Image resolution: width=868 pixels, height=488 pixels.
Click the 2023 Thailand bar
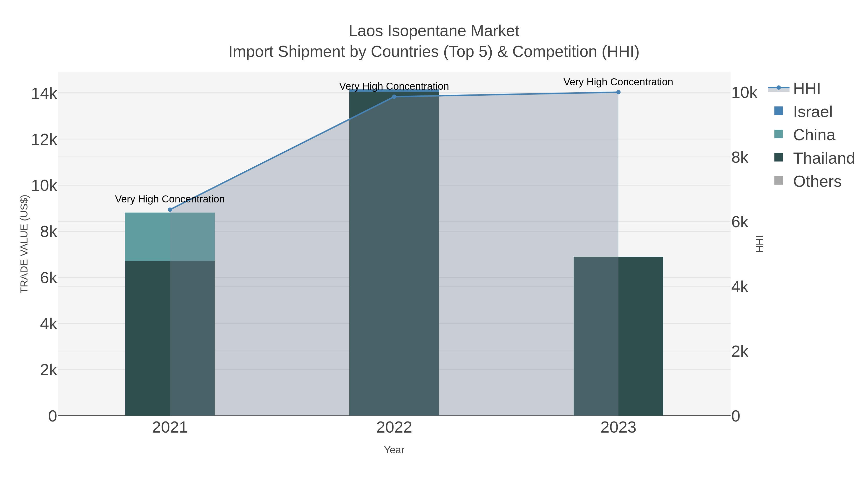(618, 336)
